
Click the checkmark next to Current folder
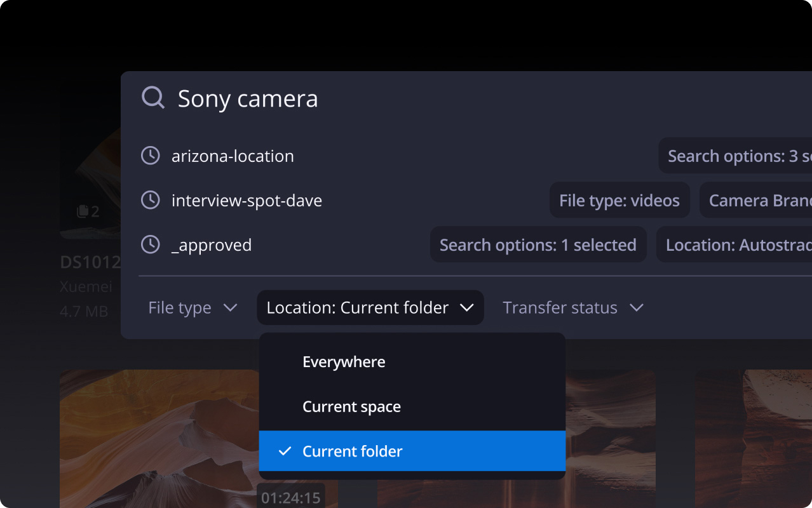(x=285, y=451)
